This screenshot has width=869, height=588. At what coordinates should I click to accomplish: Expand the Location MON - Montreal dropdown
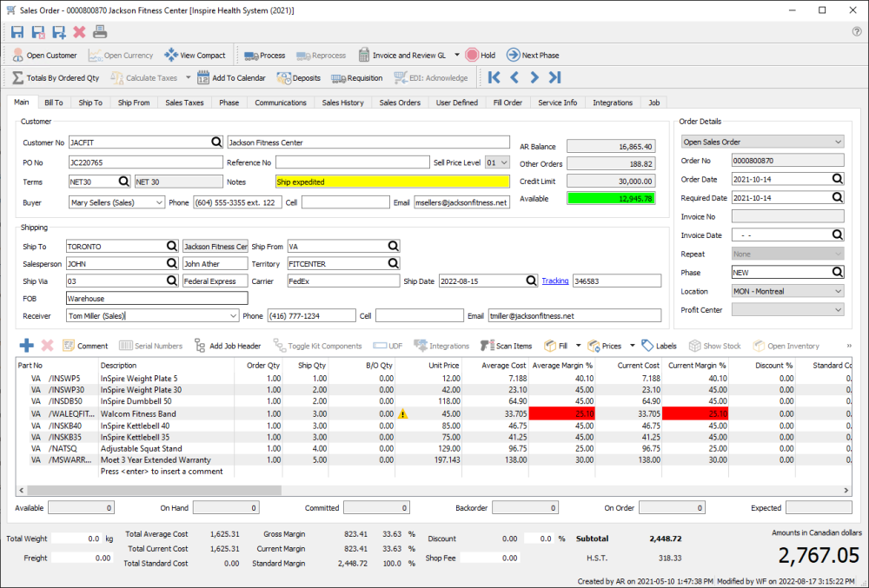point(838,292)
